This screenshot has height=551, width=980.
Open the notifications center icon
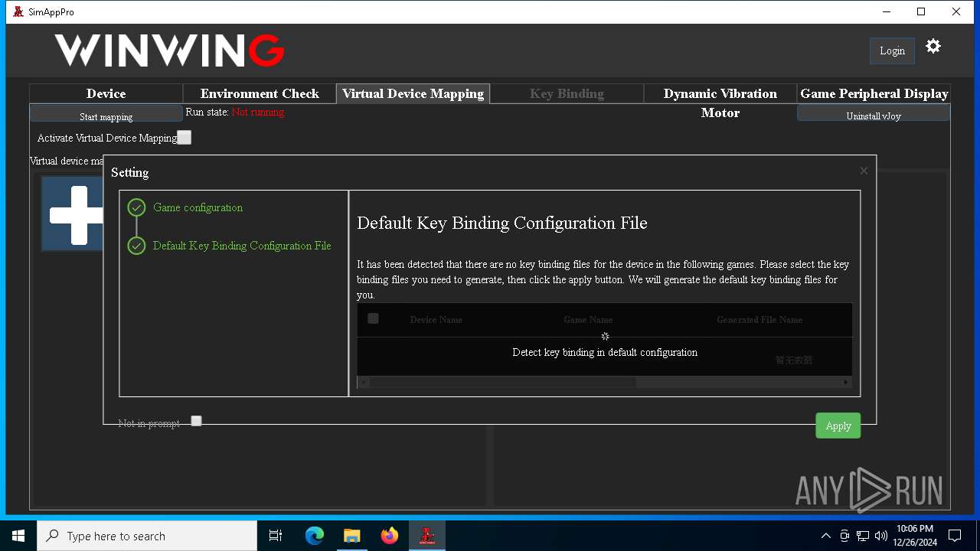955,536
